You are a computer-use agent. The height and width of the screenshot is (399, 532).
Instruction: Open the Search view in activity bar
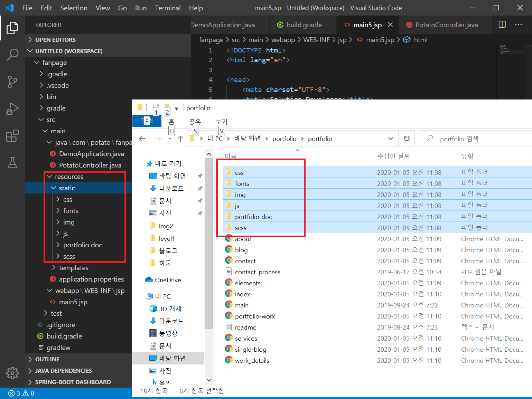(12, 55)
